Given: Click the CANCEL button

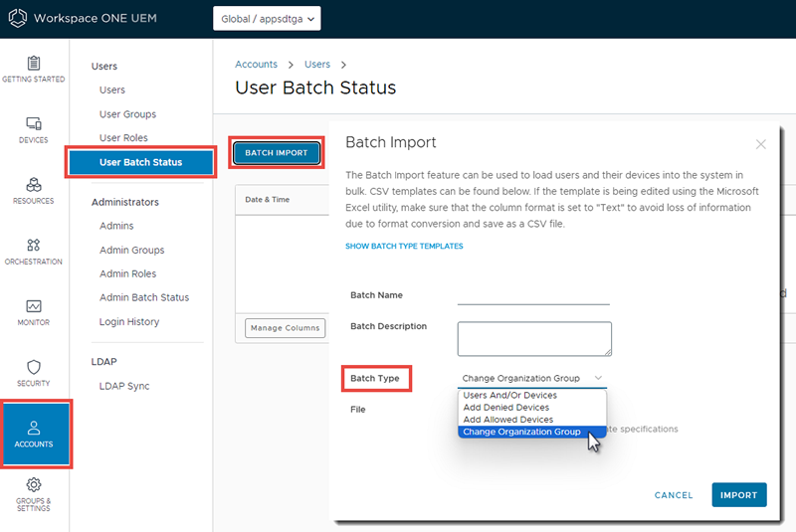Looking at the screenshot, I should [674, 495].
